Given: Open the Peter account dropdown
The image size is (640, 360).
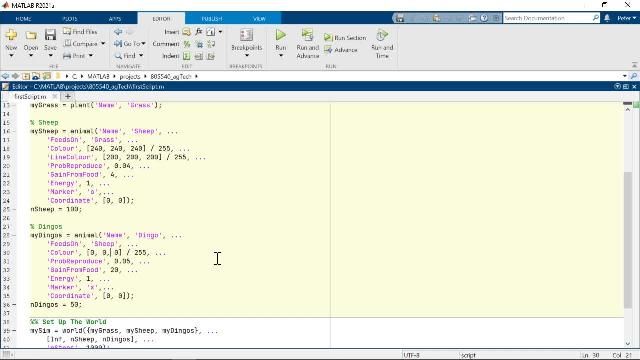Looking at the screenshot, I should point(627,18).
